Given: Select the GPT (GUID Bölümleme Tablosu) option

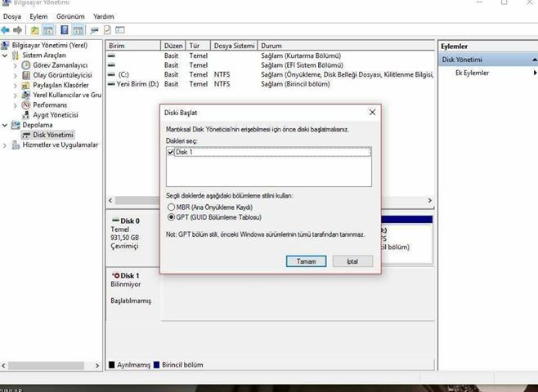Looking at the screenshot, I should tap(170, 217).
